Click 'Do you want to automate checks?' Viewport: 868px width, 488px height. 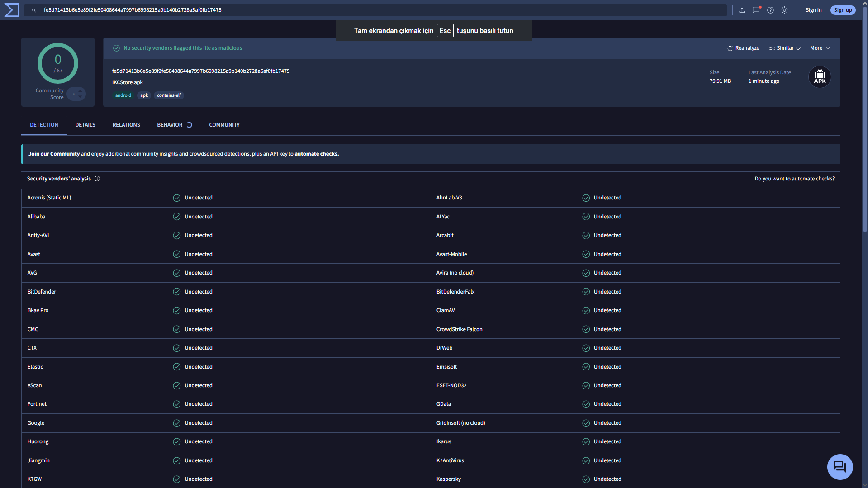(795, 179)
